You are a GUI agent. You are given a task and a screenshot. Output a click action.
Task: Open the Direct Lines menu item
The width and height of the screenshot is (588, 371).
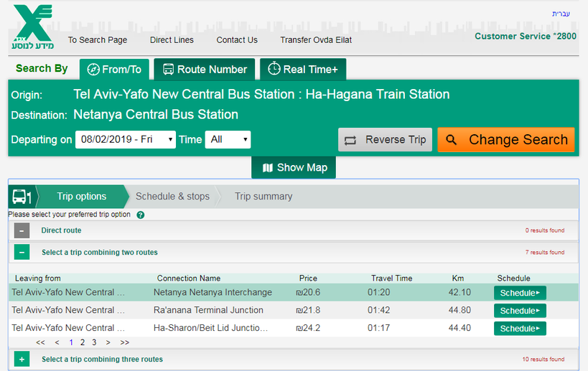point(172,40)
